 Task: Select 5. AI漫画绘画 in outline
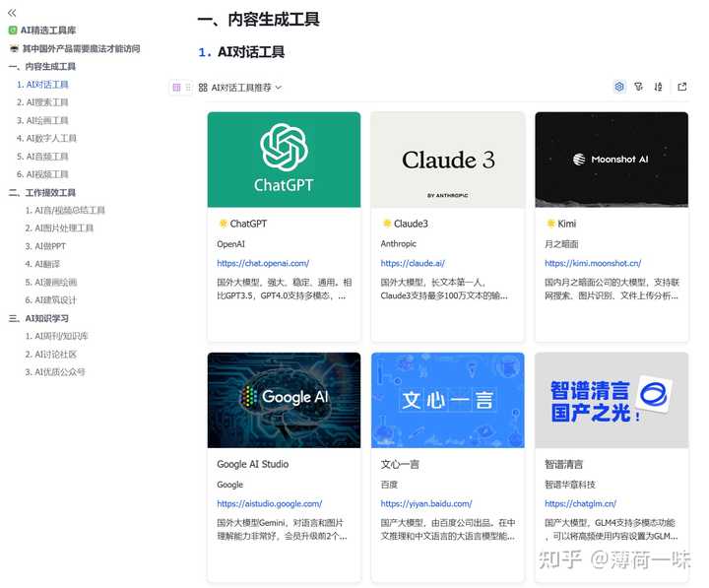pos(51,283)
